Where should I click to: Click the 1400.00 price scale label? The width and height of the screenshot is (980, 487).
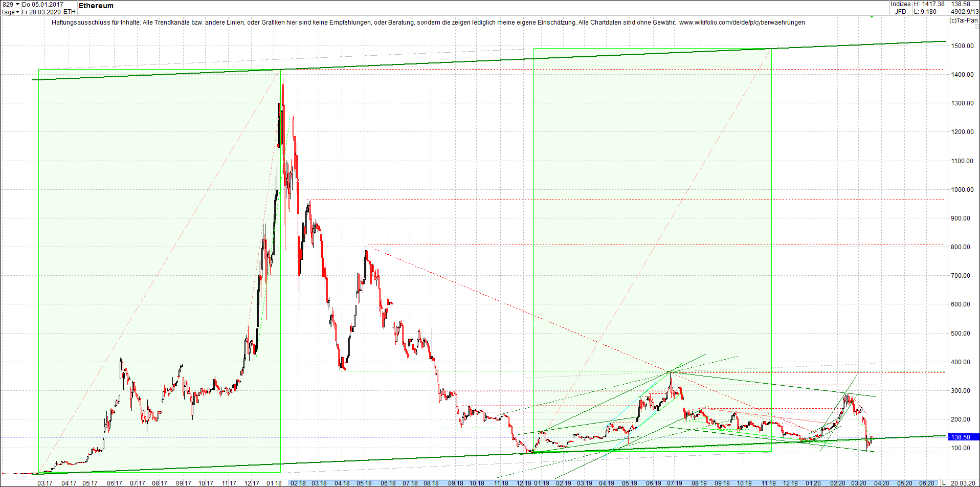(962, 74)
